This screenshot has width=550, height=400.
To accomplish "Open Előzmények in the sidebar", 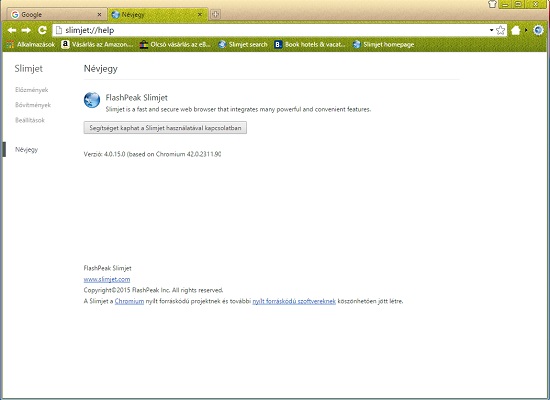I will pos(32,90).
